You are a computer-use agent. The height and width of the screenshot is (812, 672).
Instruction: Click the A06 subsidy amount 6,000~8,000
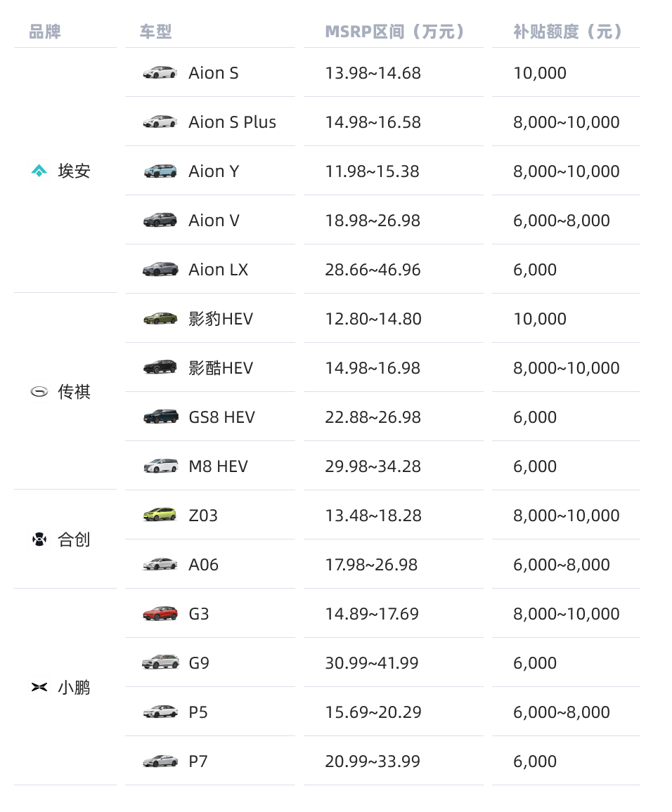561,565
